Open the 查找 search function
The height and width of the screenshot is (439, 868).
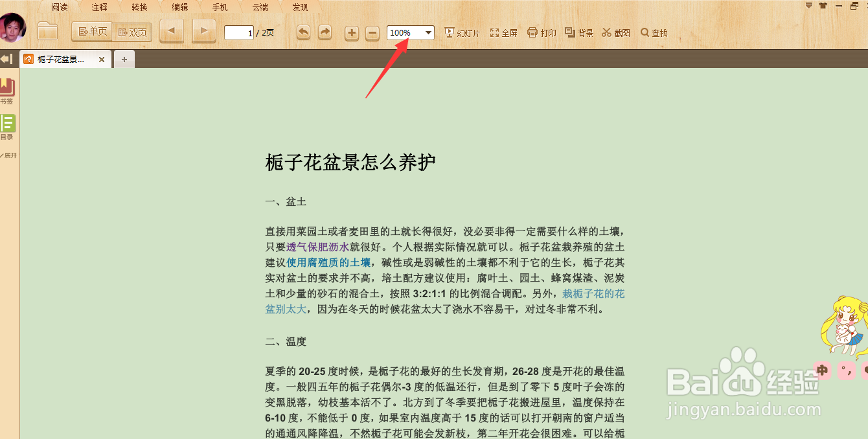click(x=653, y=32)
